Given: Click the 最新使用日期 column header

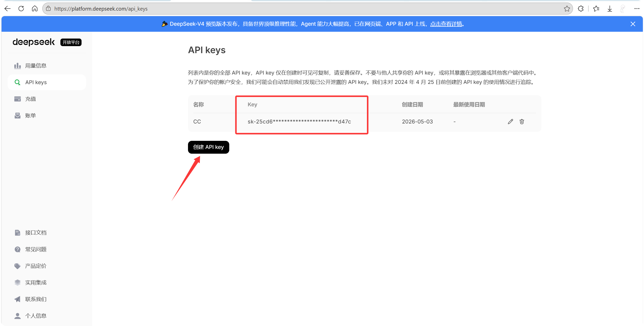Looking at the screenshot, I should click(x=469, y=105).
